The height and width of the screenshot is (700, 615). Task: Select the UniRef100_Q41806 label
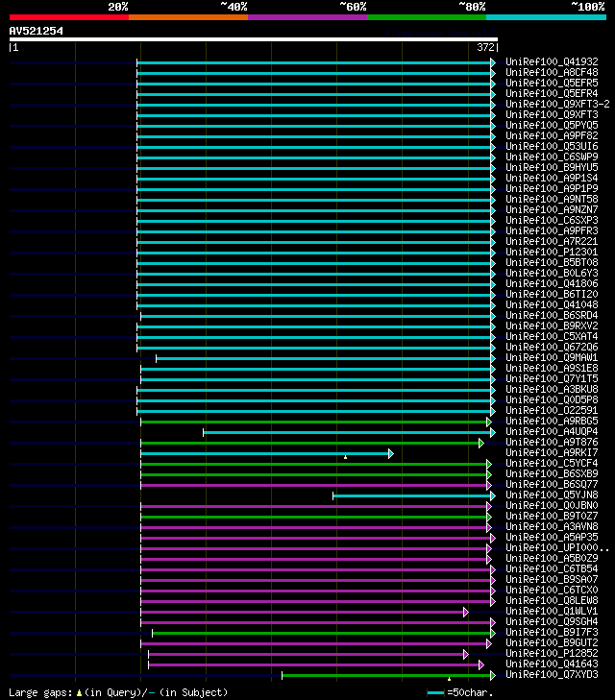552,283
